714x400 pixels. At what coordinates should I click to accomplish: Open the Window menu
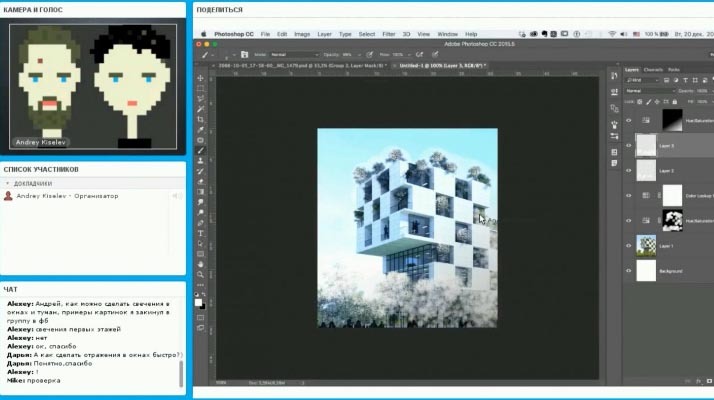pyautogui.click(x=447, y=34)
